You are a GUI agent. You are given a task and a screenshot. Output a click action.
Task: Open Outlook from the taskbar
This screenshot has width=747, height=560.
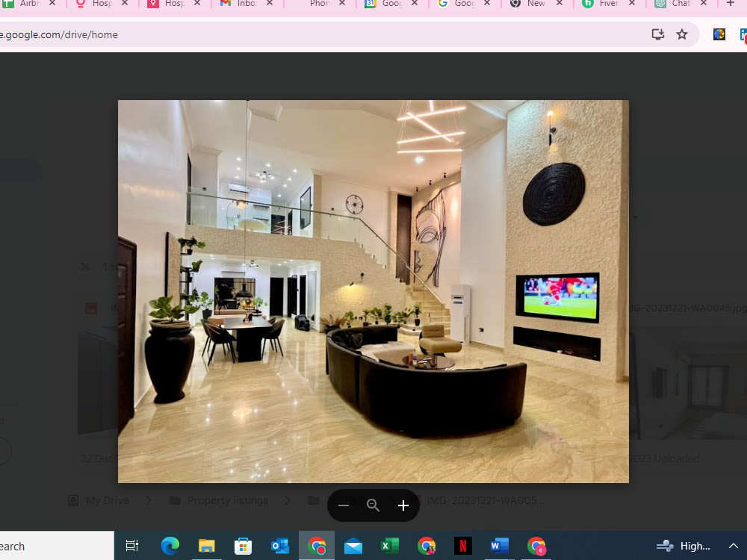279,546
